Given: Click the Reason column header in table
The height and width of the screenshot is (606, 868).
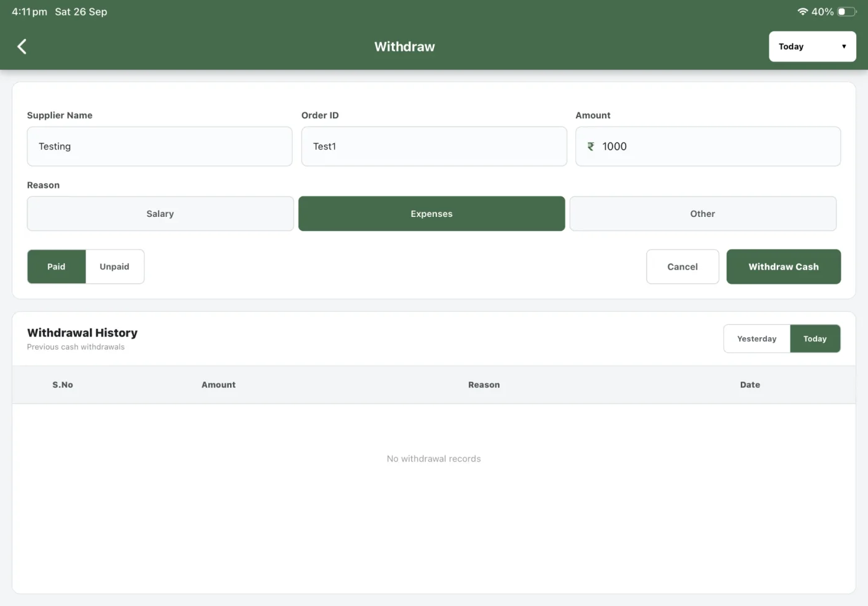Looking at the screenshot, I should pos(484,385).
